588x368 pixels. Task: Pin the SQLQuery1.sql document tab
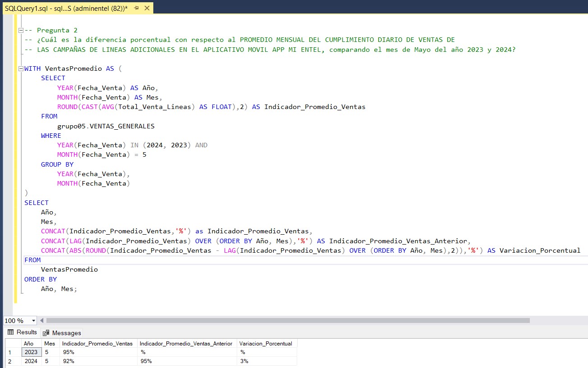(x=137, y=8)
